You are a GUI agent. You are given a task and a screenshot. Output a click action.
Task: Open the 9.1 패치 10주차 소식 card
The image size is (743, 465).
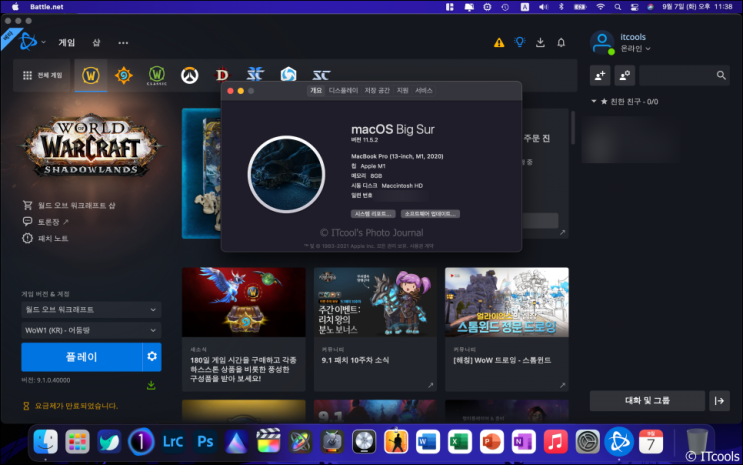[x=375, y=329]
